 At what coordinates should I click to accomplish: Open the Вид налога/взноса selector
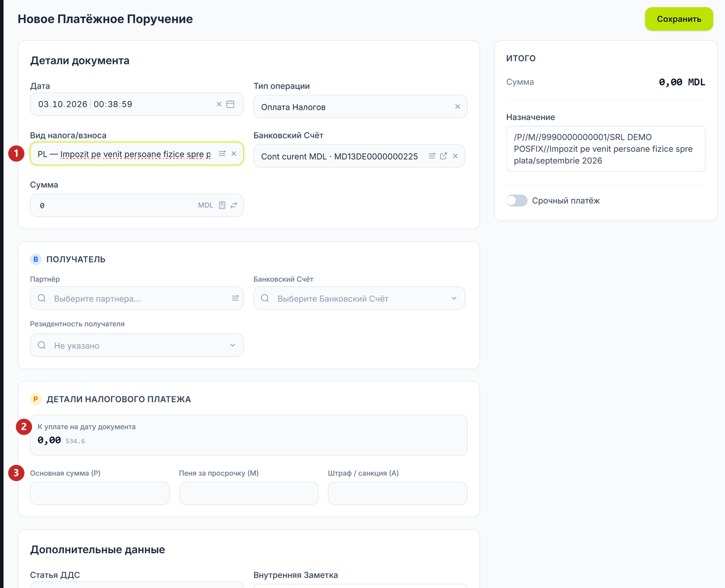pyautogui.click(x=137, y=154)
